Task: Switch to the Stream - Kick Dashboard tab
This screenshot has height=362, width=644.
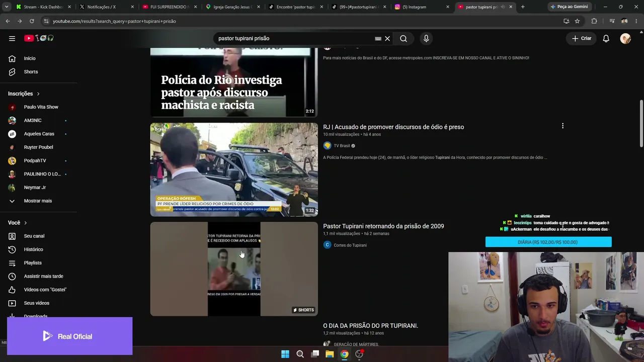Action: [43, 7]
